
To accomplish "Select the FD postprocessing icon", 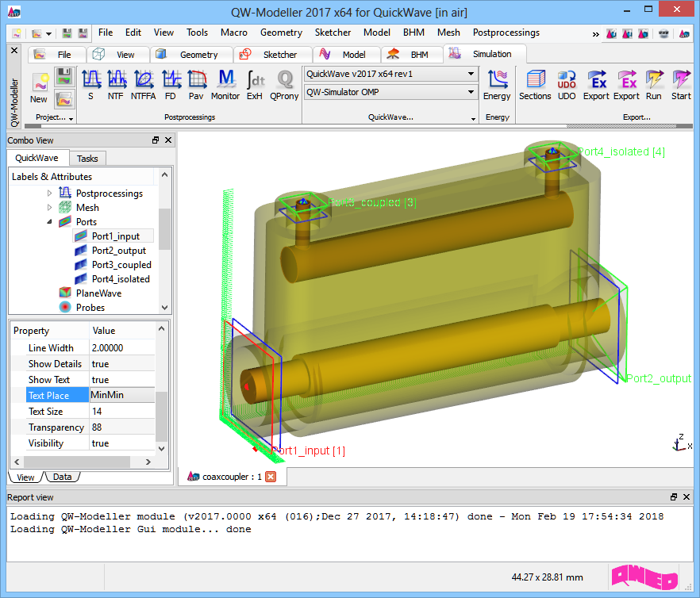I will pos(171,84).
